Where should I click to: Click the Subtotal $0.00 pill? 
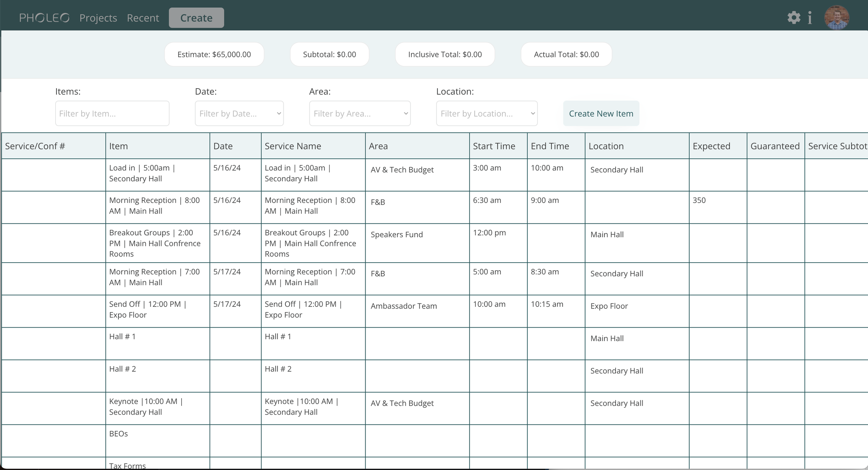[x=329, y=54]
